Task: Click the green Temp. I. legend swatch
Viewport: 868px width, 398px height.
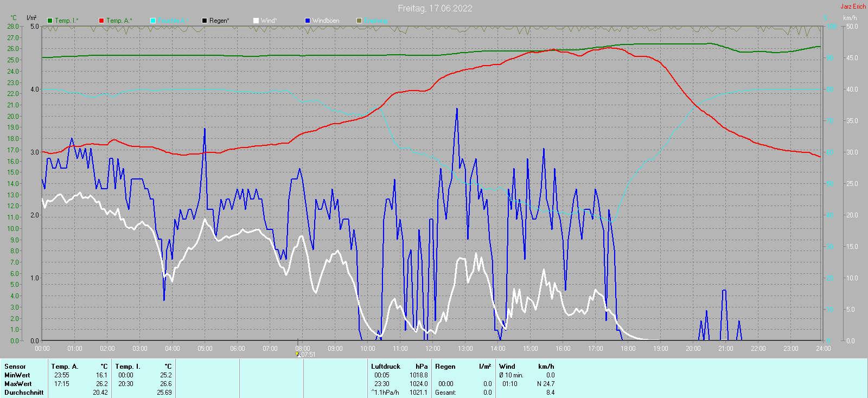Action: point(50,21)
